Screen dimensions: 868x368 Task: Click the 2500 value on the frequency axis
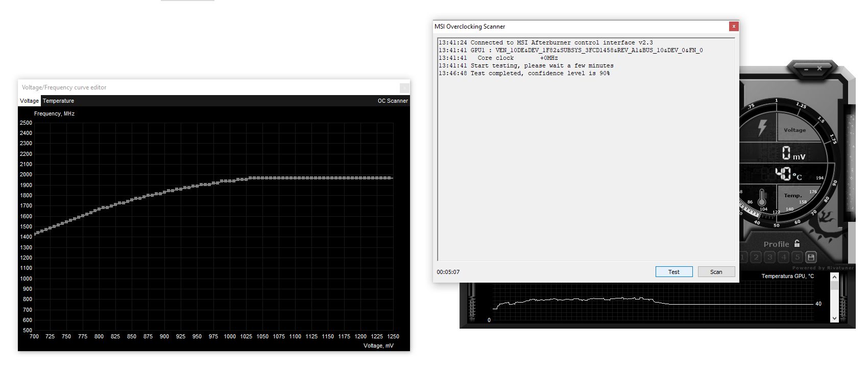click(26, 123)
